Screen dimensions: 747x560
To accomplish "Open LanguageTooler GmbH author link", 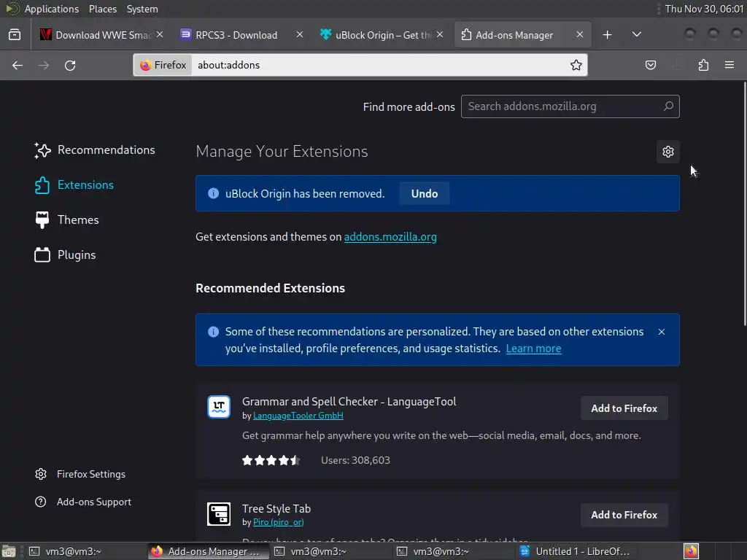I will [x=298, y=416].
